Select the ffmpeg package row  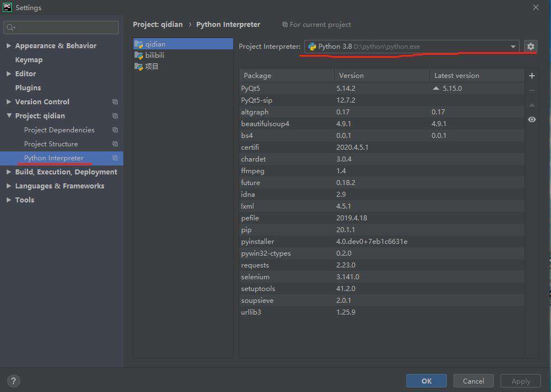382,171
